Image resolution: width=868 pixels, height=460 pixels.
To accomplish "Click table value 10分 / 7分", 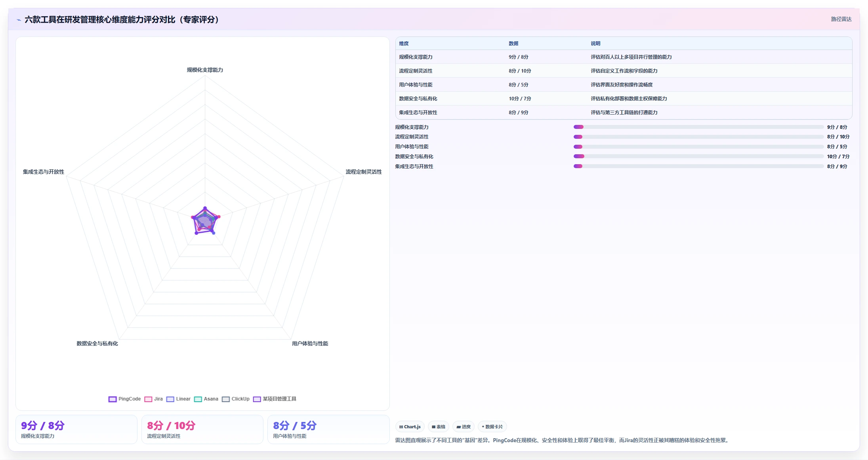I will pos(520,99).
